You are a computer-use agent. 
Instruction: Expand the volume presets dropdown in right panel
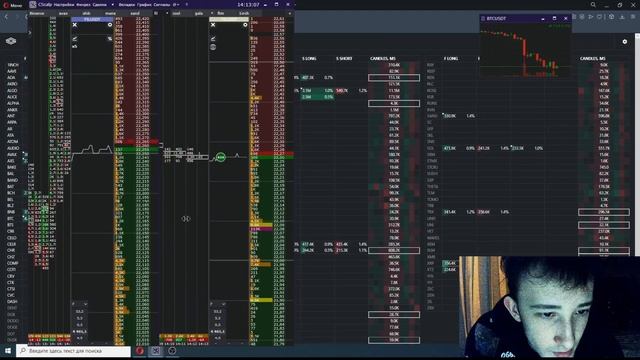[x=224, y=304]
